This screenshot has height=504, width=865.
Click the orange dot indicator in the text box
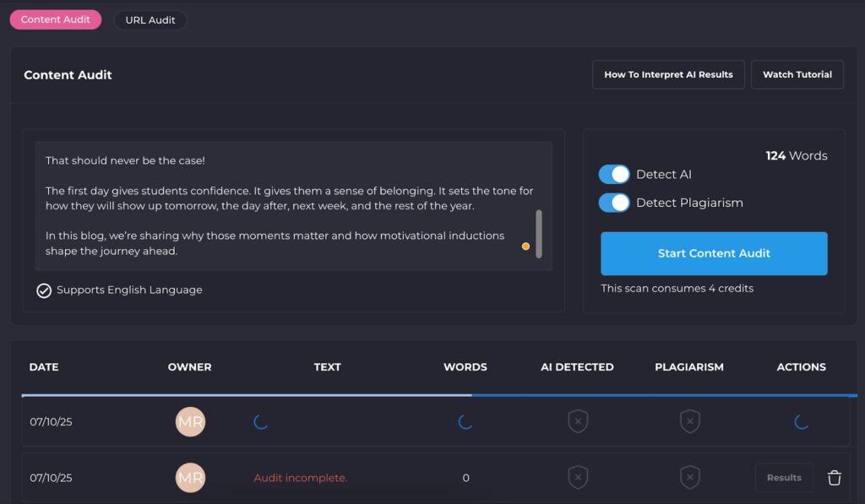click(x=525, y=246)
